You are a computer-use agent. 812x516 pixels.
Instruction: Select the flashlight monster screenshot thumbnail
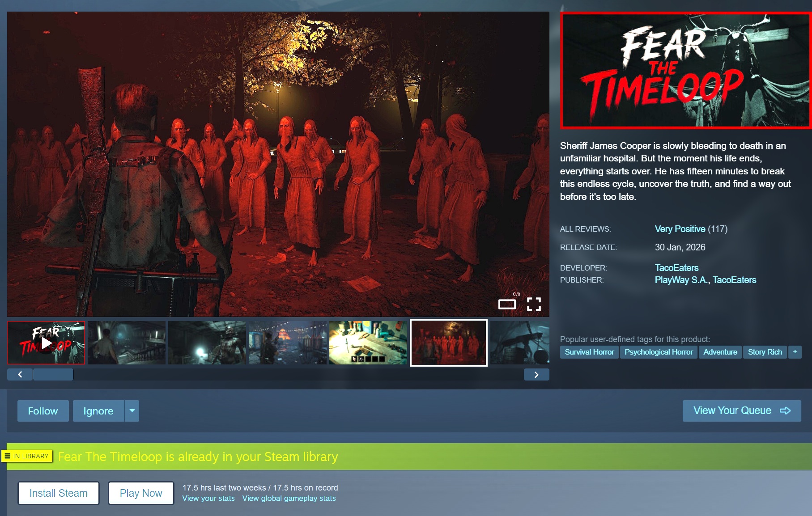(x=207, y=343)
